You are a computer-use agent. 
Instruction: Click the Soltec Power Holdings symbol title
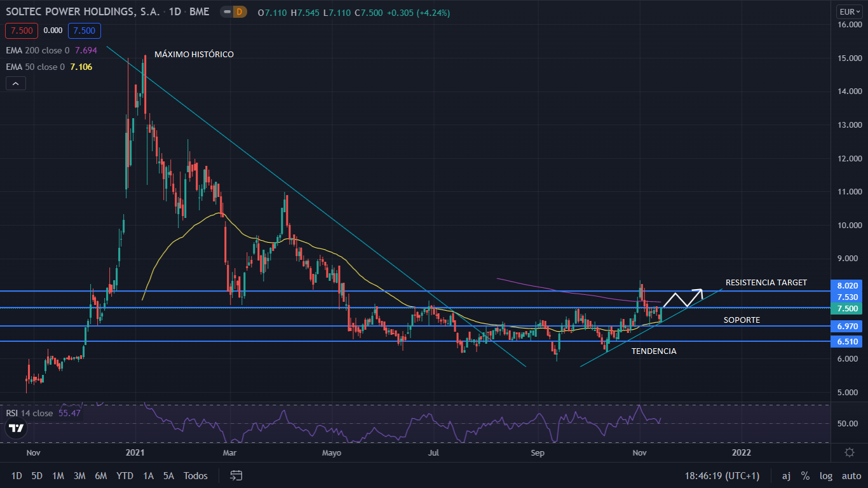click(x=71, y=12)
